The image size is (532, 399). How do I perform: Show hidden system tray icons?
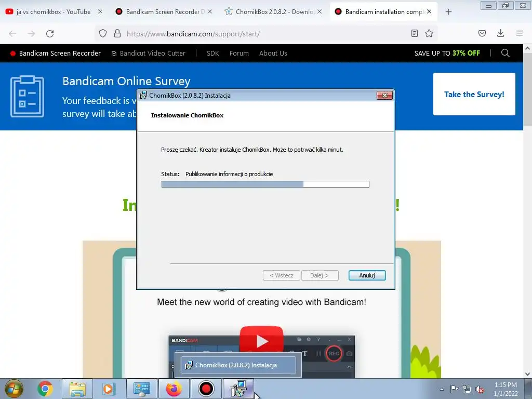click(x=442, y=389)
